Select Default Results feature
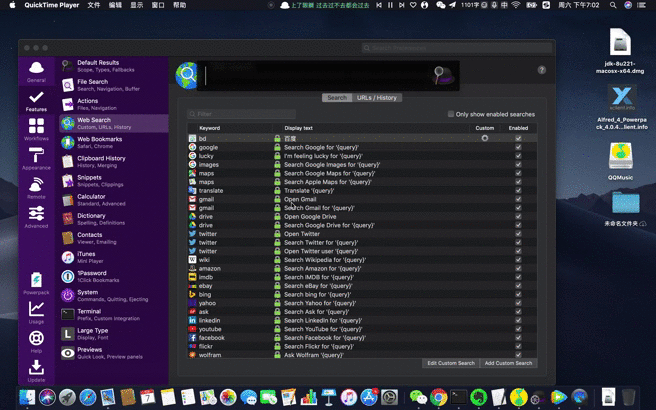 pos(114,66)
